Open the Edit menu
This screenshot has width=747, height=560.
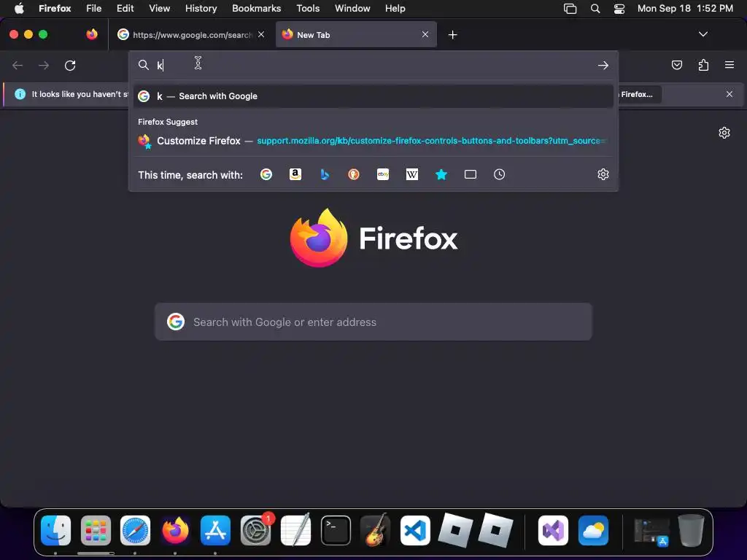tap(125, 9)
